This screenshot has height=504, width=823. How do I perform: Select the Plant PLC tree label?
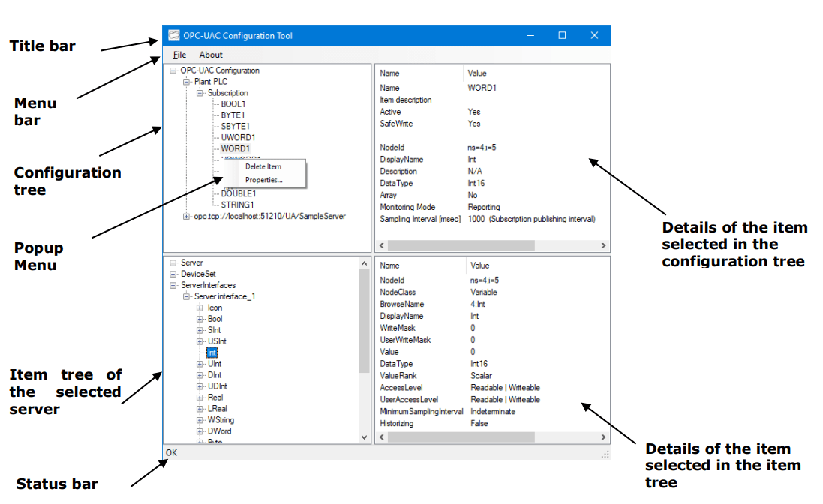coord(211,81)
